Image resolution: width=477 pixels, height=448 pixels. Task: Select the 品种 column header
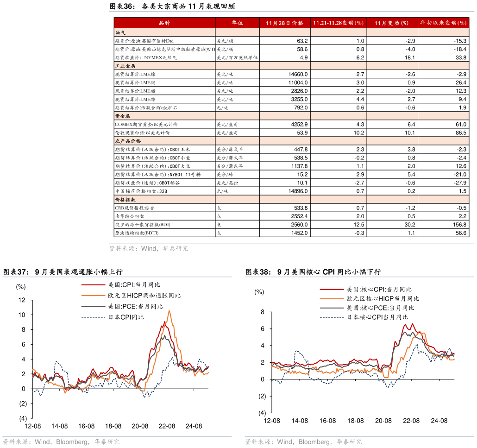click(164, 23)
